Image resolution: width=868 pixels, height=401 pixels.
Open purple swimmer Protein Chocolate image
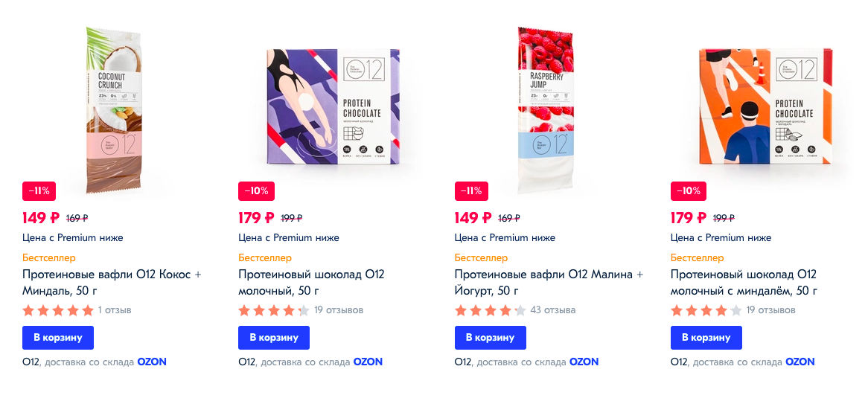coord(333,106)
